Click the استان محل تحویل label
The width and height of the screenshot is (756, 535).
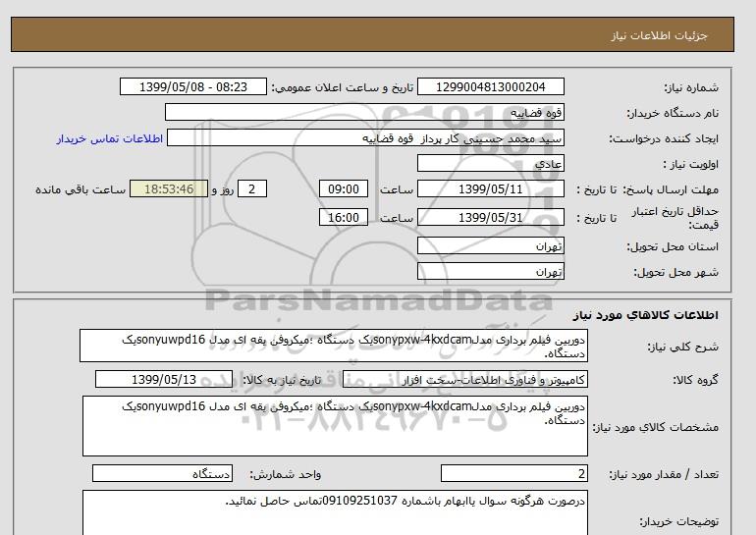[673, 246]
